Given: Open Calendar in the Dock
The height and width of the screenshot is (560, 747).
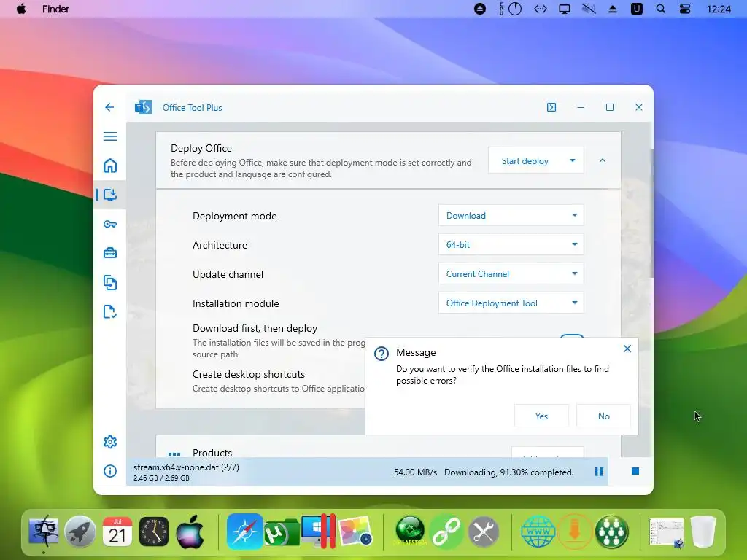Looking at the screenshot, I should [x=117, y=532].
